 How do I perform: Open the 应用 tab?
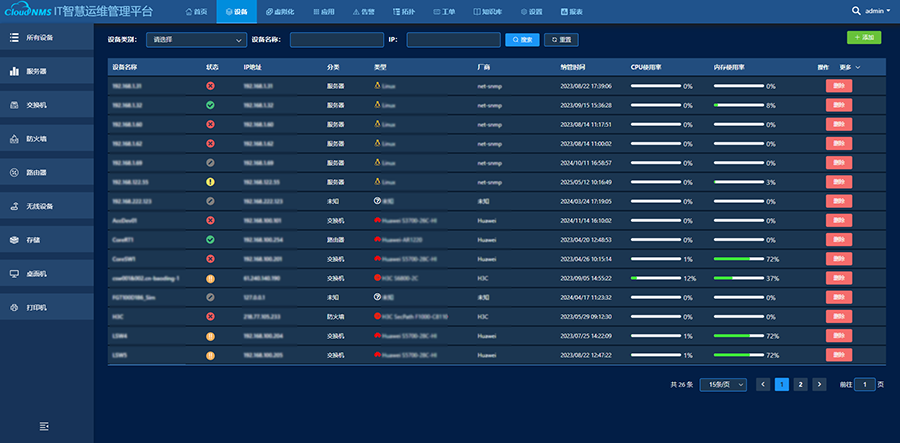pyautogui.click(x=324, y=11)
